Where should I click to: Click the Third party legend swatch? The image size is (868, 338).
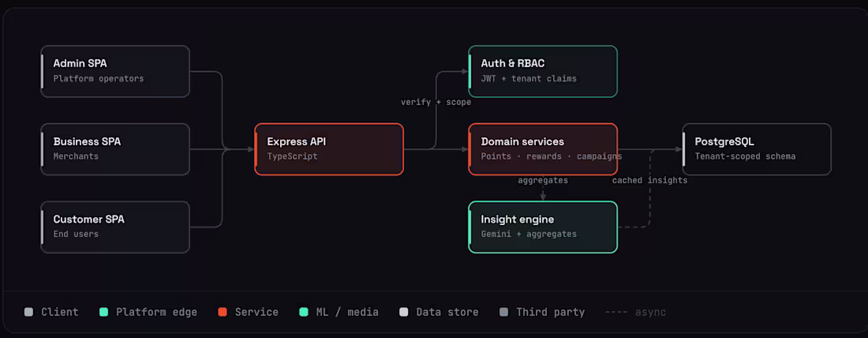(x=503, y=312)
